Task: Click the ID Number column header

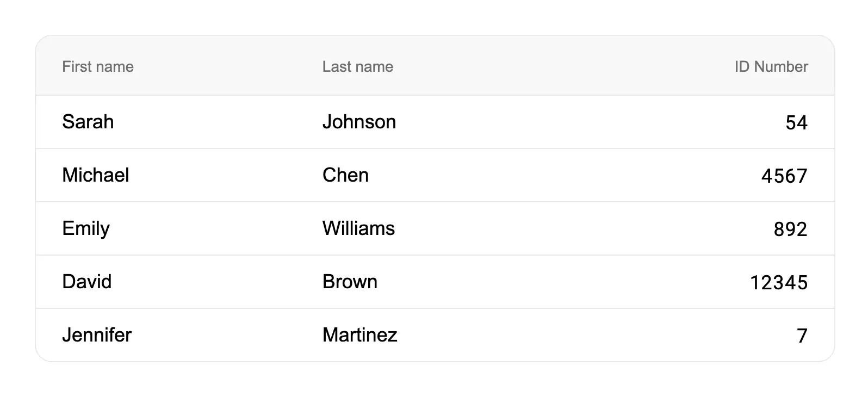Action: [x=771, y=66]
